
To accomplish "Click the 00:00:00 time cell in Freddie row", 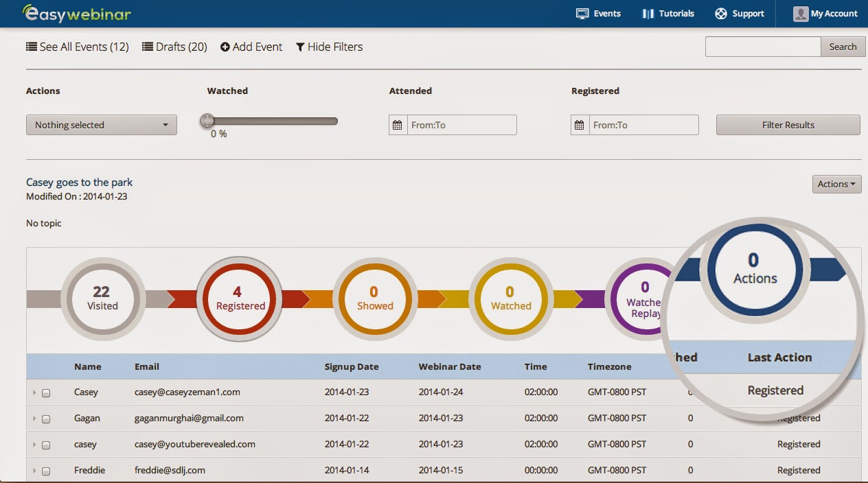I will [x=541, y=470].
